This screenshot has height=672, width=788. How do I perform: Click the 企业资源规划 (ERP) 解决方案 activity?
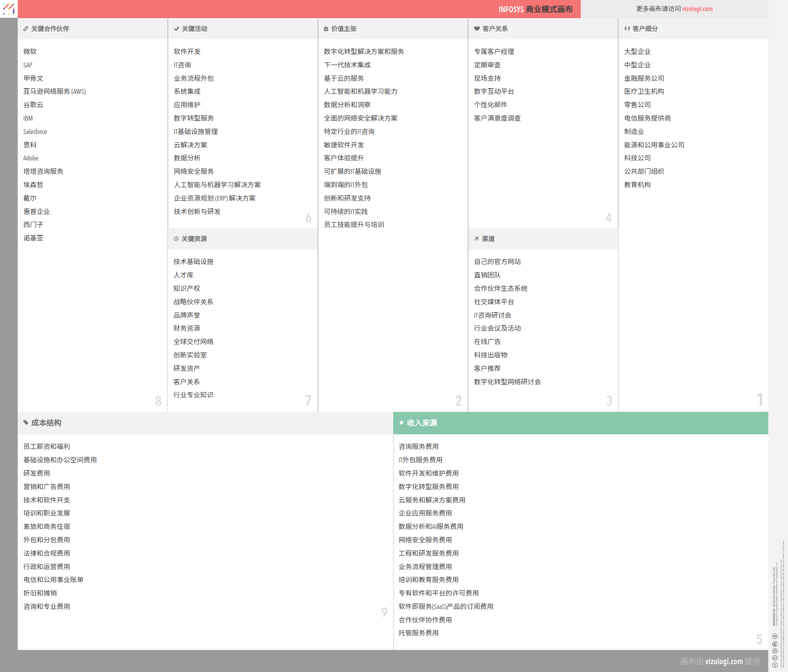(x=214, y=198)
